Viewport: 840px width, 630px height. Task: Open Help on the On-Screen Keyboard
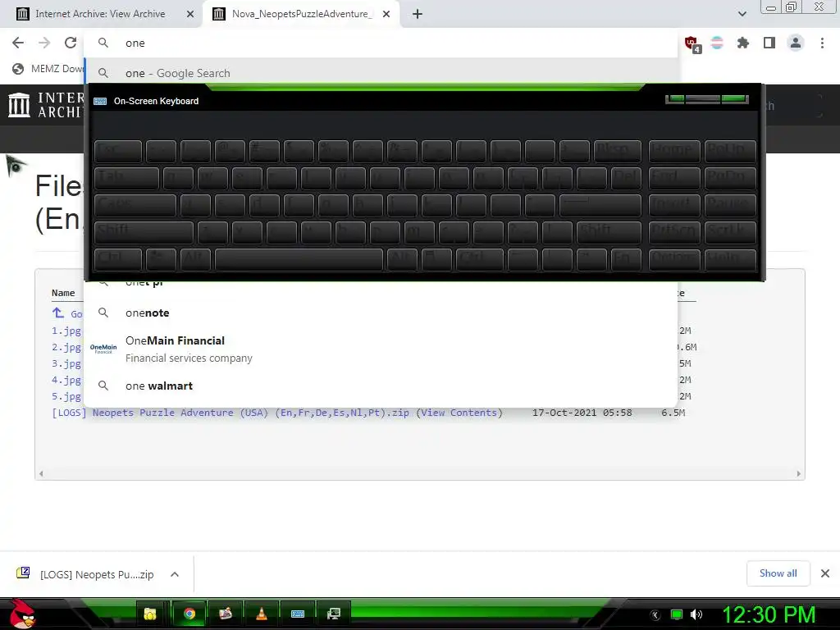(x=729, y=259)
